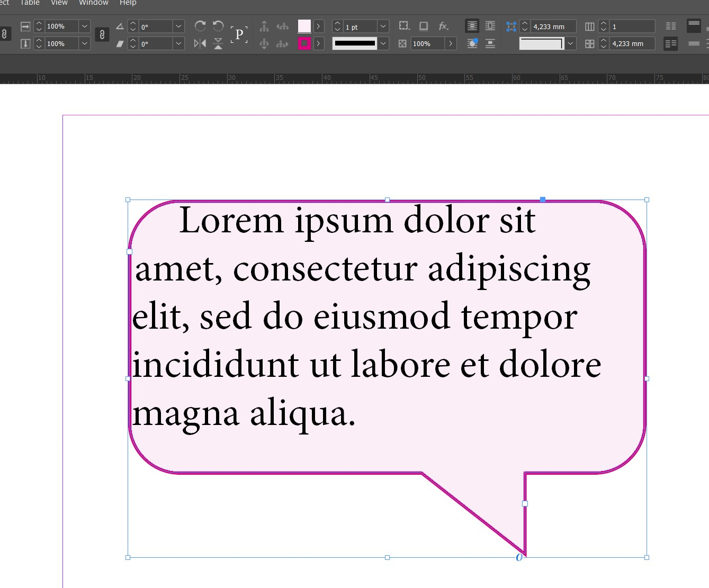This screenshot has height=588, width=709.
Task: Click the words "magna aliqua."
Action: pyautogui.click(x=244, y=414)
